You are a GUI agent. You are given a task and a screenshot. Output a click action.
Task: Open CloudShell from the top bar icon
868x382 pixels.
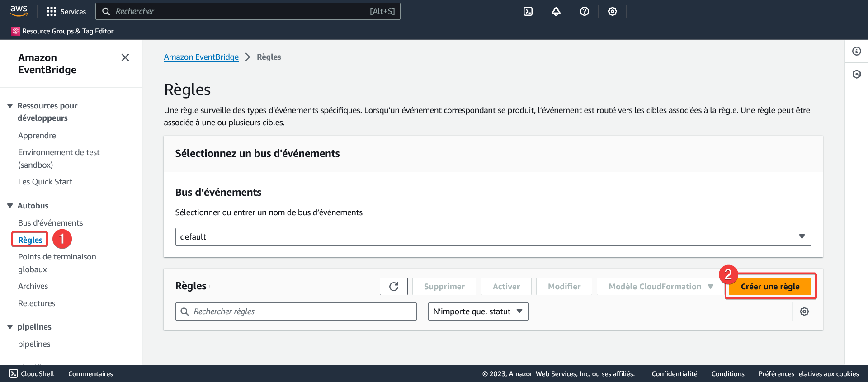pos(528,11)
